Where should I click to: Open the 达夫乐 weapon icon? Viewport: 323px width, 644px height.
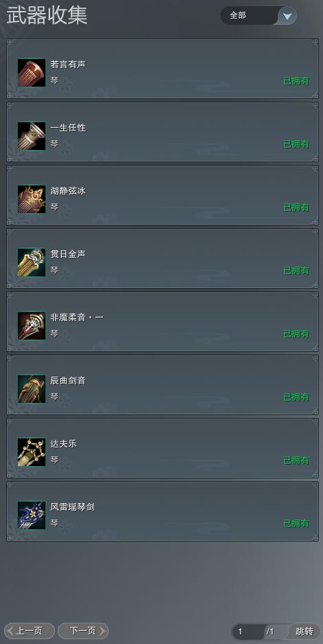(x=32, y=452)
